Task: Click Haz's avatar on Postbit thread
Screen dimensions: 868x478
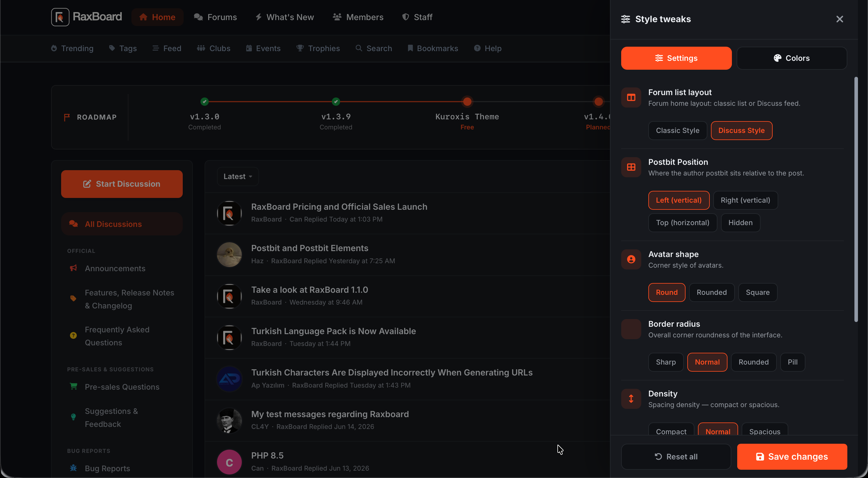Action: click(229, 254)
